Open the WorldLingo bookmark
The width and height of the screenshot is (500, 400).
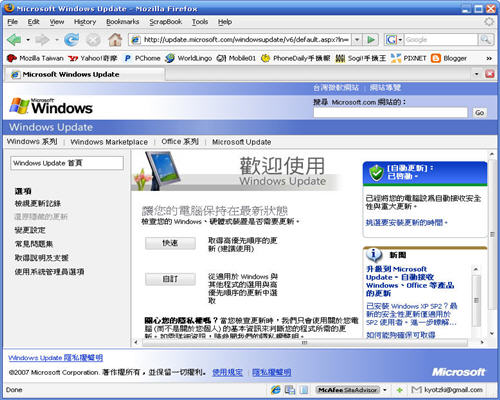pyautogui.click(x=189, y=58)
